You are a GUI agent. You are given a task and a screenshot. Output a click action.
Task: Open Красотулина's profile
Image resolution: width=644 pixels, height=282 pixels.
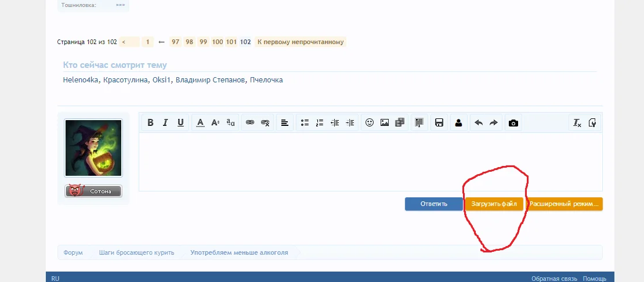(x=125, y=80)
